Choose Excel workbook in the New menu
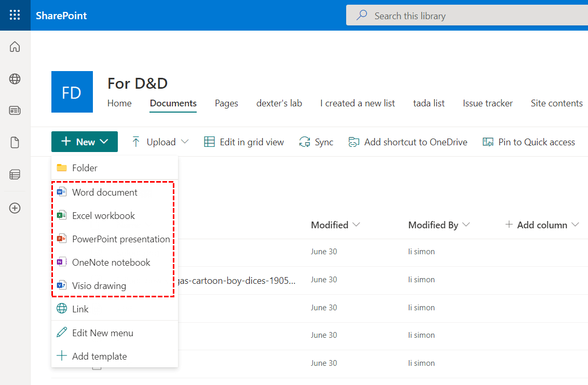The width and height of the screenshot is (588, 385). click(x=103, y=216)
